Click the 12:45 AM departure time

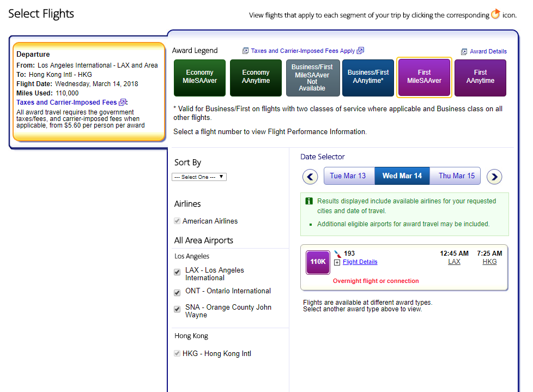[x=454, y=254]
